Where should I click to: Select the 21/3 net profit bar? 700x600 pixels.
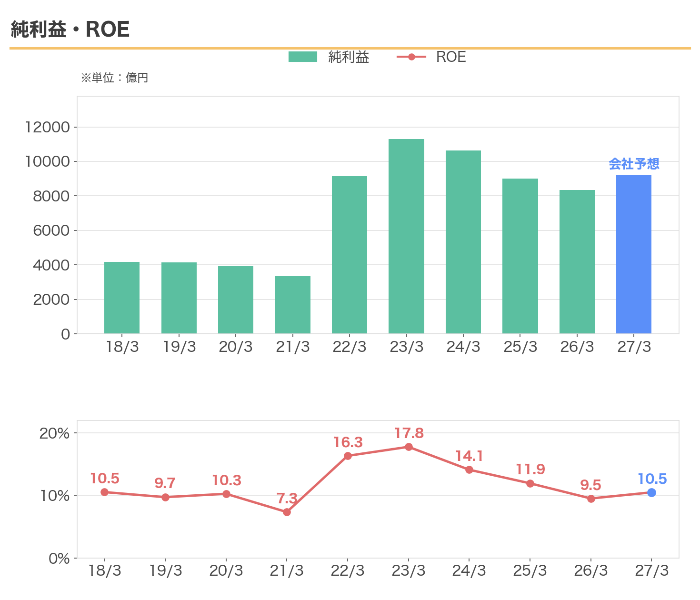(x=293, y=305)
